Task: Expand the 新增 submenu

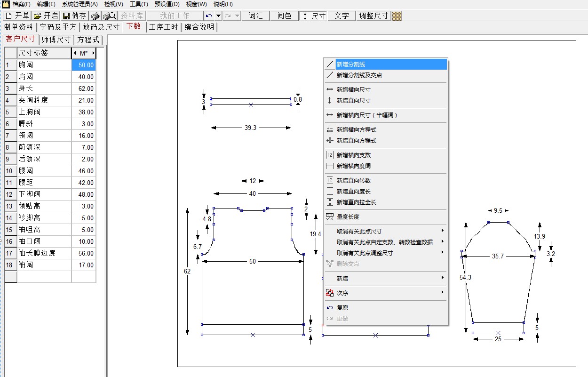Action: 386,278
